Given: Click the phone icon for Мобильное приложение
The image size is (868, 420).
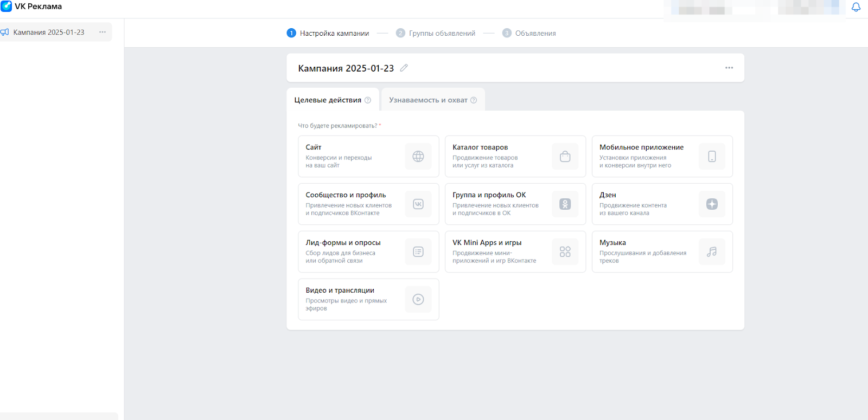Looking at the screenshot, I should pyautogui.click(x=712, y=156).
